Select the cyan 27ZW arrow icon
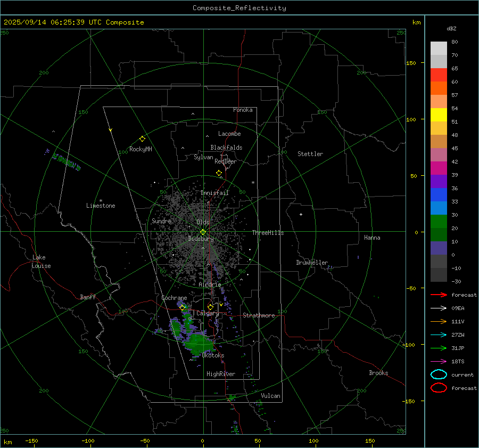 pos(439,335)
